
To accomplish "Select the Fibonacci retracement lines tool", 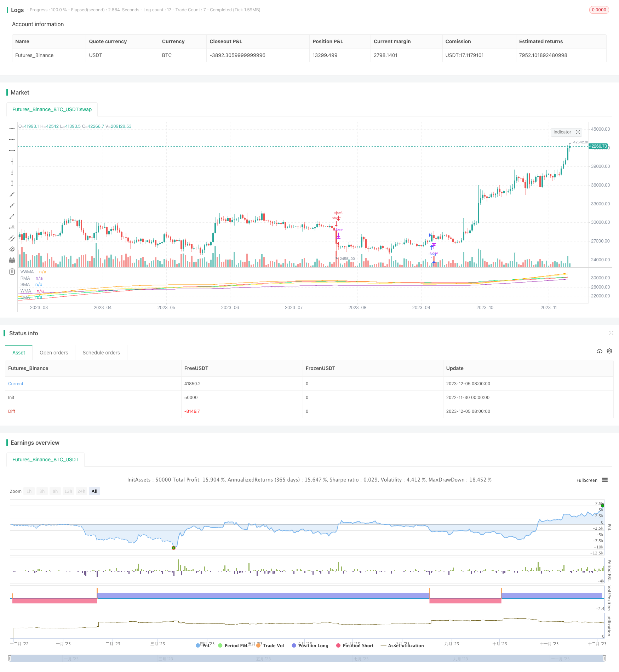I will coord(12,260).
